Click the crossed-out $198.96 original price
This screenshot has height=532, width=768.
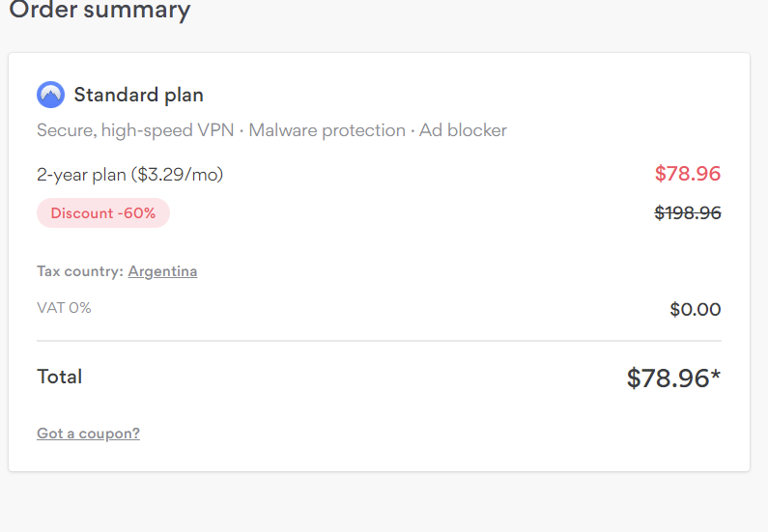pyautogui.click(x=688, y=213)
